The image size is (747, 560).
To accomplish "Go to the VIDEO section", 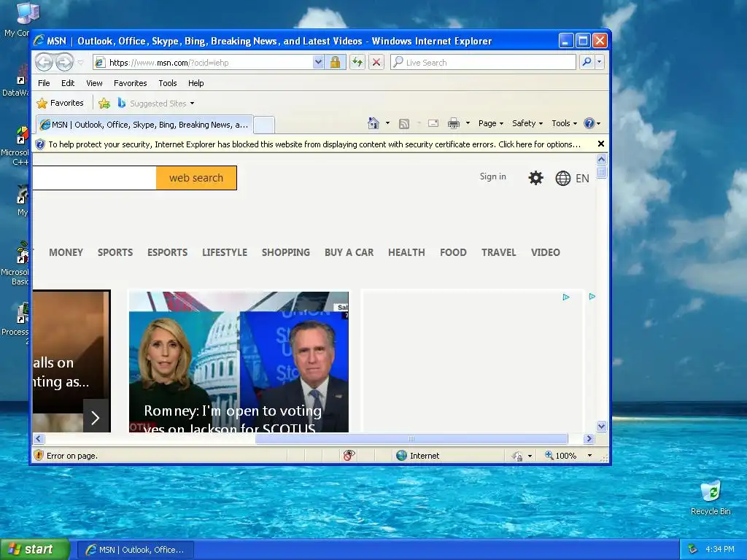I will point(546,252).
